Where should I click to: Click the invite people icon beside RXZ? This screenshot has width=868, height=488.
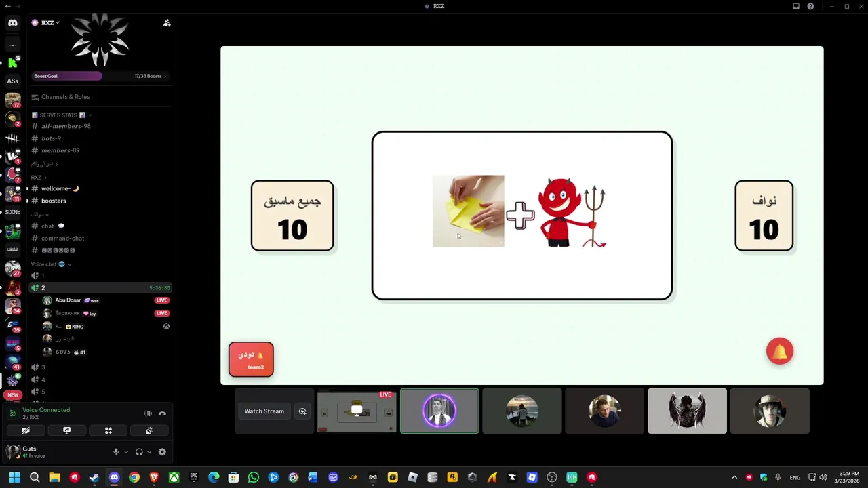(167, 23)
